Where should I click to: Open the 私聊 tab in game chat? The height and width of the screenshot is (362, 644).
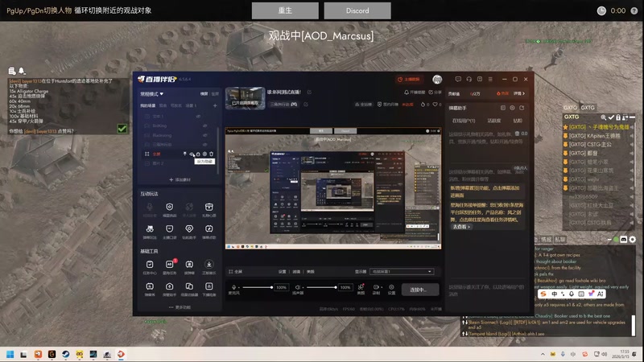coord(559,239)
